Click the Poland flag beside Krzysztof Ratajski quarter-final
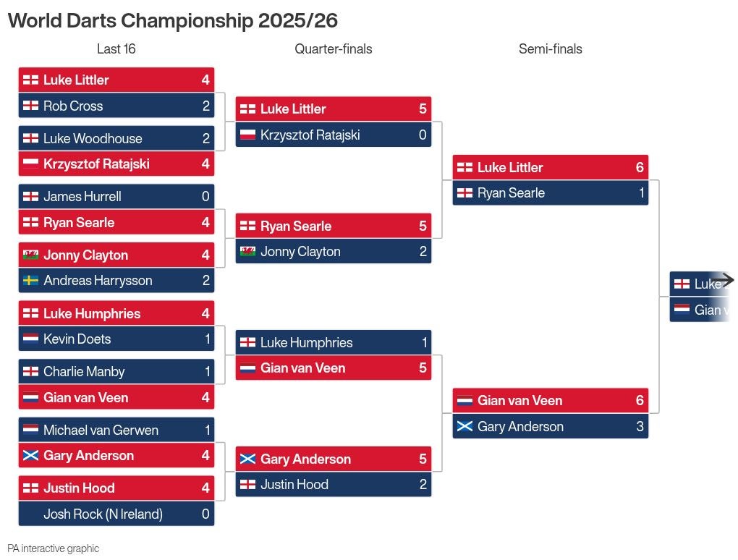738x560 pixels. [x=247, y=135]
